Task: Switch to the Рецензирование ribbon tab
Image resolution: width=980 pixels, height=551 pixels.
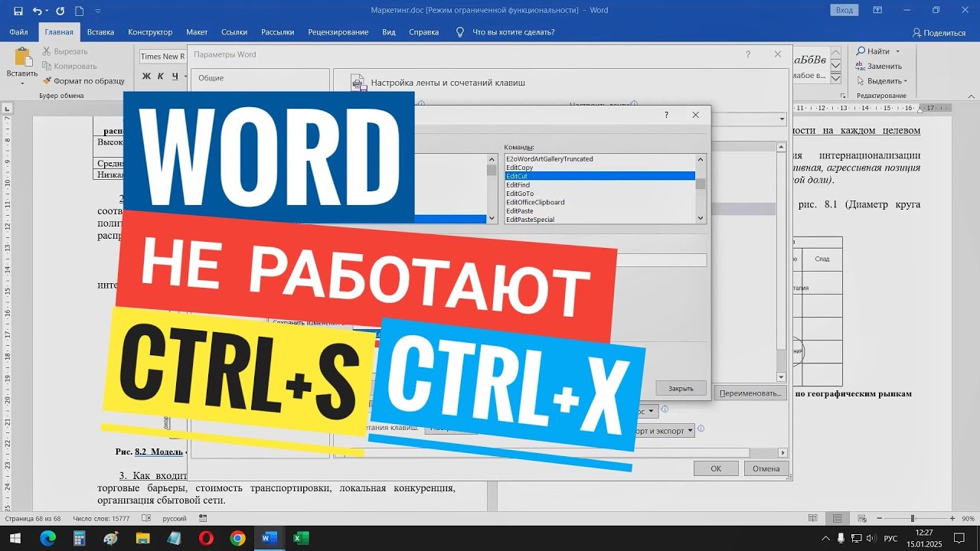Action: (338, 32)
